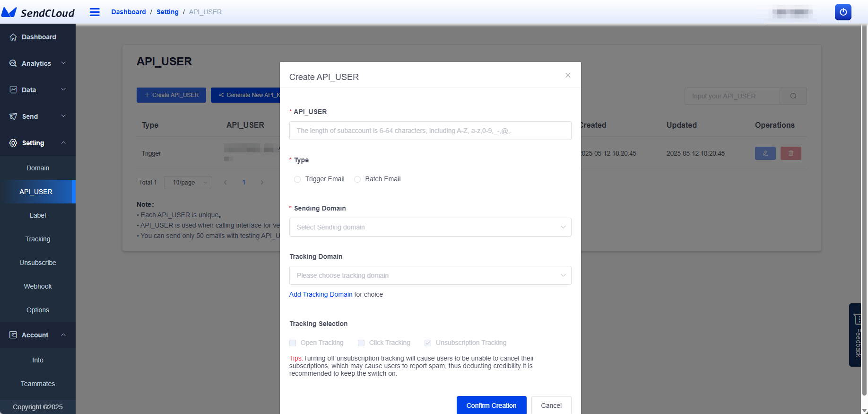Click the blurred account name at top right
This screenshot has height=414, width=868.
[792, 14]
